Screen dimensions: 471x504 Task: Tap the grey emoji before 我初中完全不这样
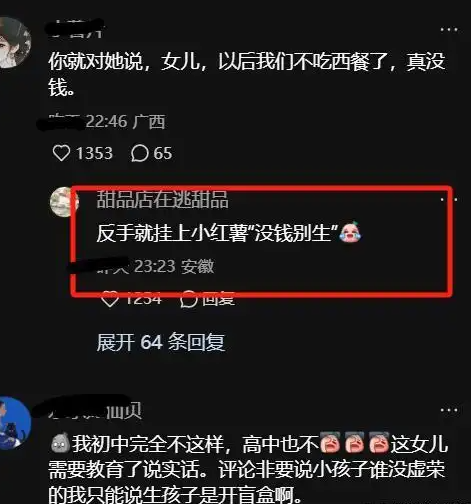(x=60, y=443)
